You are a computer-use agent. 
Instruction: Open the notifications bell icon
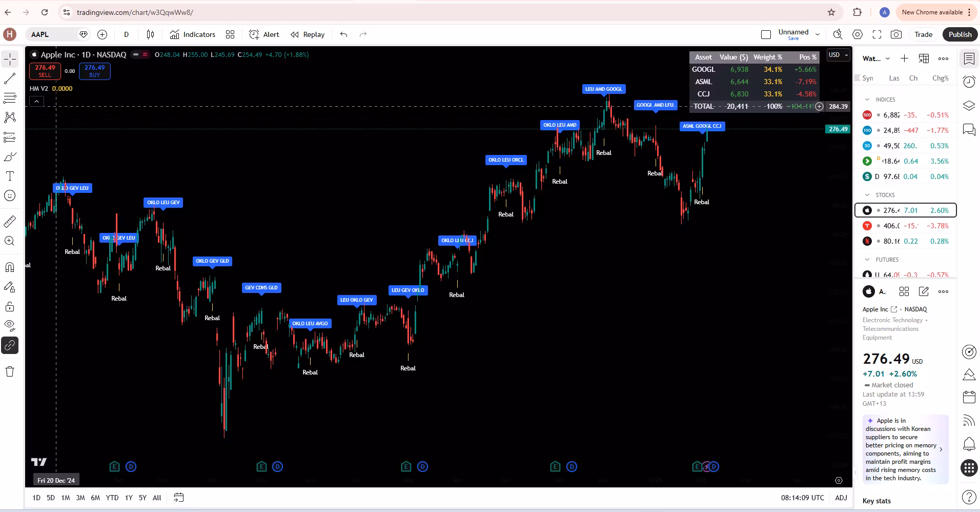[x=969, y=444]
